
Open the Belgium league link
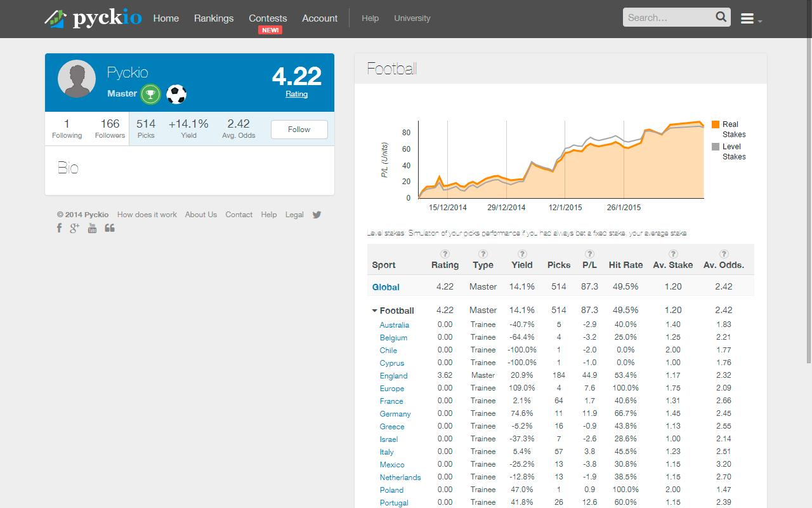(x=393, y=338)
